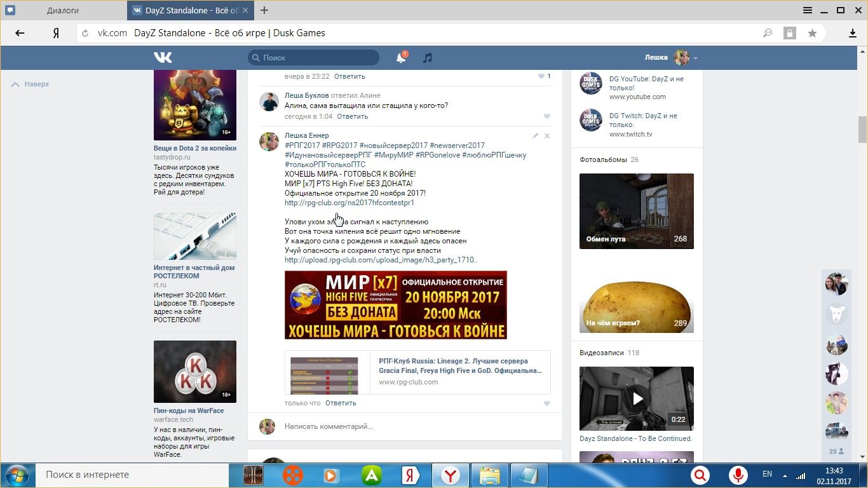Open the DG YouTube link
Image resolution: width=868 pixels, height=488 pixels.
pos(646,83)
